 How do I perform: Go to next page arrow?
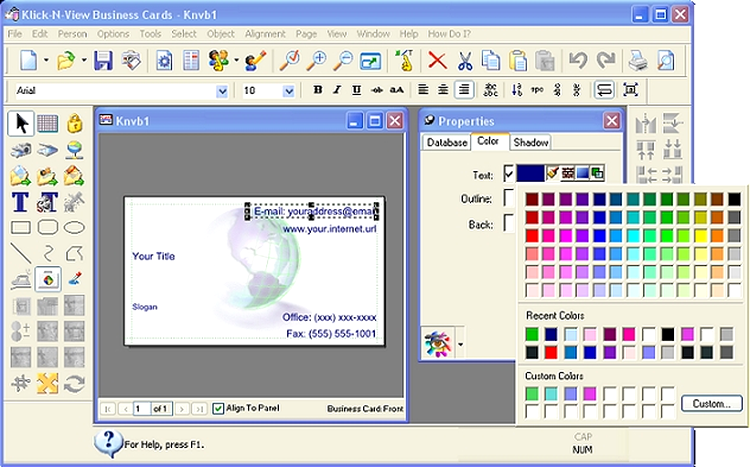point(181,409)
